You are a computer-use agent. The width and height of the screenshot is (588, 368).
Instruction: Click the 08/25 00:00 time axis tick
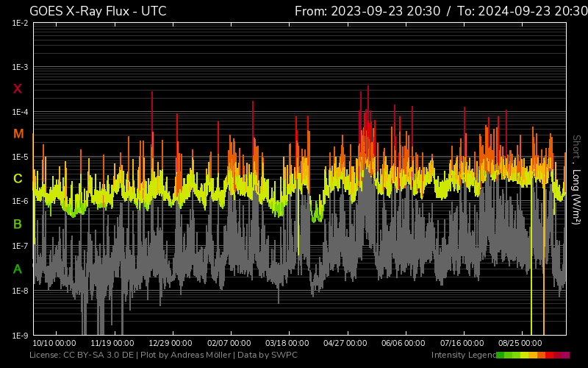(520, 343)
